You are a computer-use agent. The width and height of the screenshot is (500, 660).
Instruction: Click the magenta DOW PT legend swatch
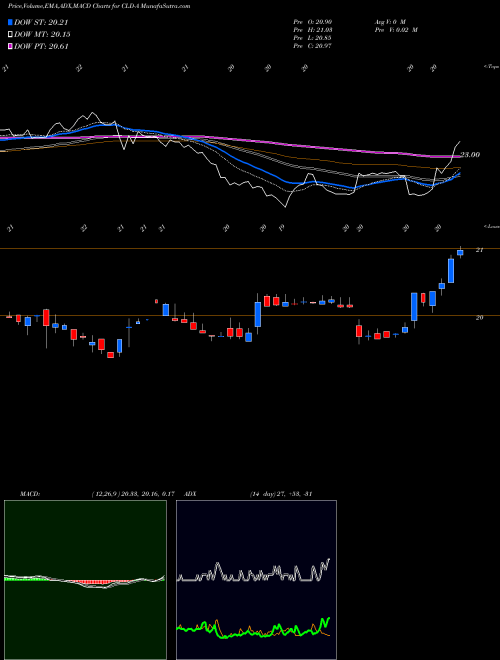click(11, 46)
